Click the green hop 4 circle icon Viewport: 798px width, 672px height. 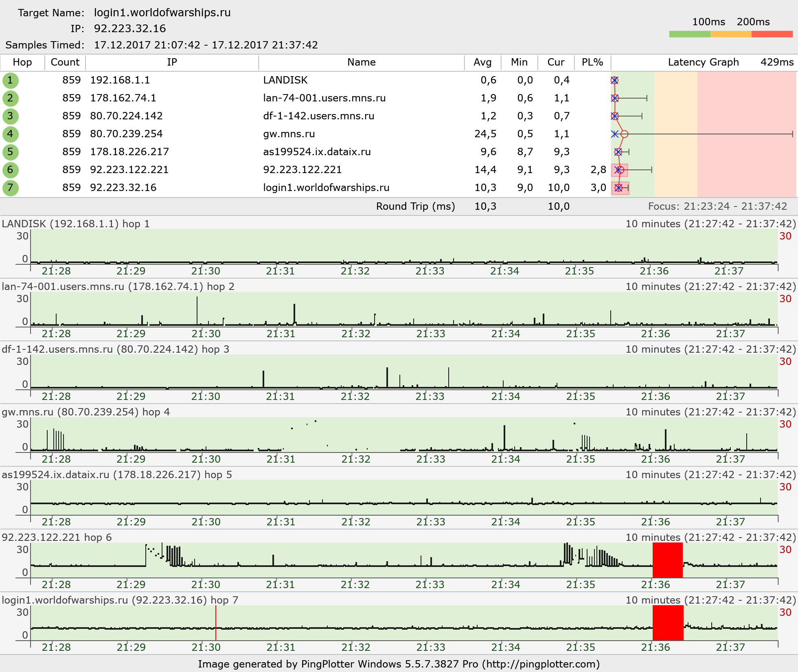coord(10,134)
